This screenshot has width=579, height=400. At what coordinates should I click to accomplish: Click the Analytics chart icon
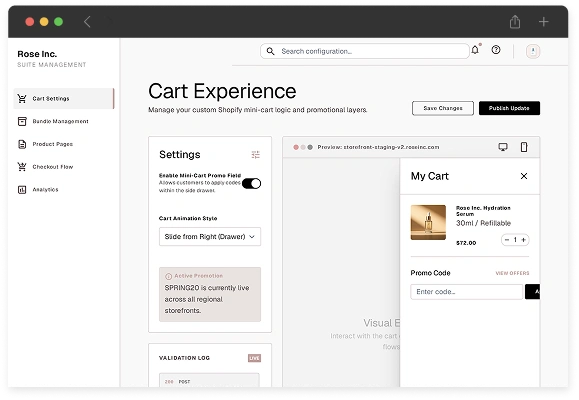[x=22, y=189]
